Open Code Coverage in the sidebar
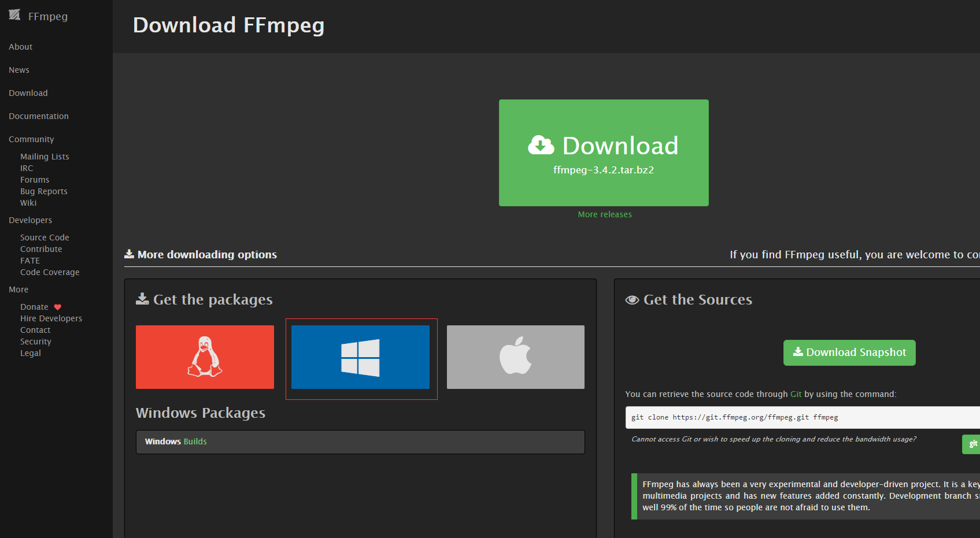The width and height of the screenshot is (980, 538). point(50,272)
